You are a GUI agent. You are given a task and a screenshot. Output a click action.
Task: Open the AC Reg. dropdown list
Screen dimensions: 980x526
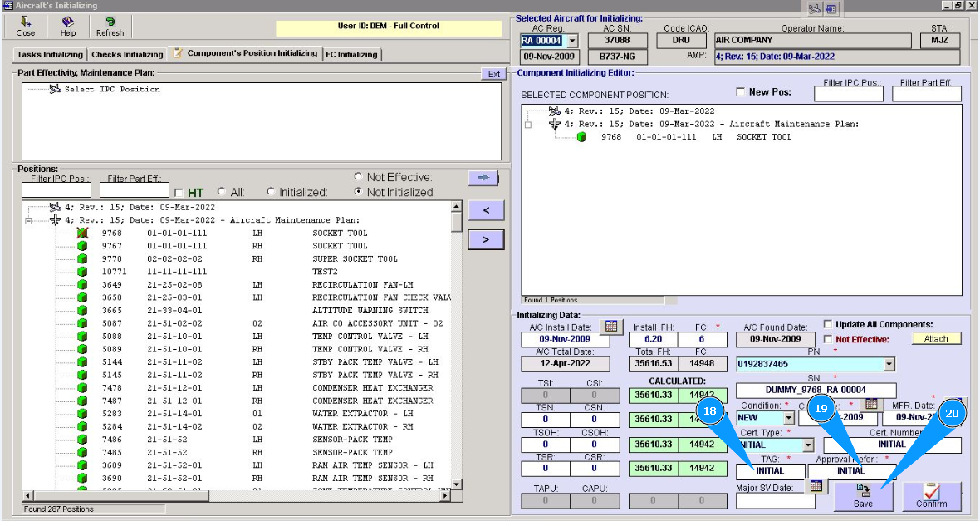571,41
